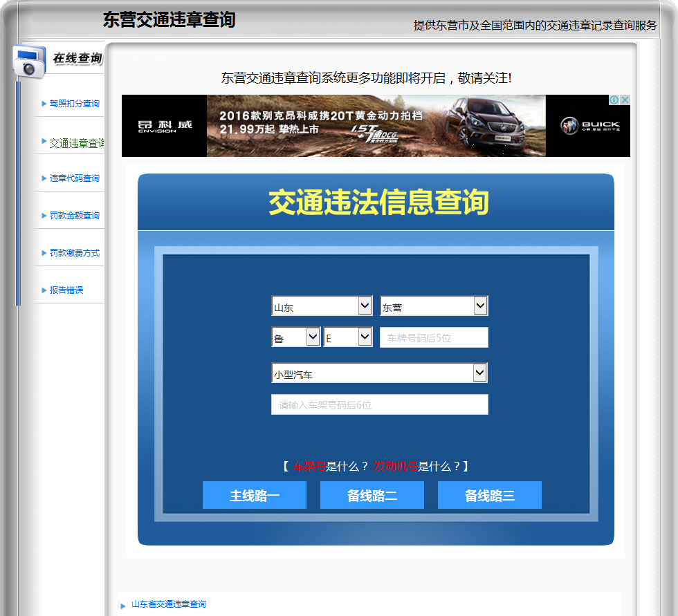This screenshot has width=678, height=616.
Task: Click the 昂科威 Envision banner ad
Action: coord(376,126)
